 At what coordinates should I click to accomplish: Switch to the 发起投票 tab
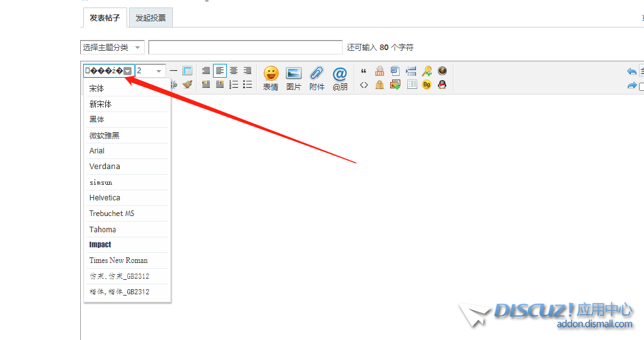(150, 18)
